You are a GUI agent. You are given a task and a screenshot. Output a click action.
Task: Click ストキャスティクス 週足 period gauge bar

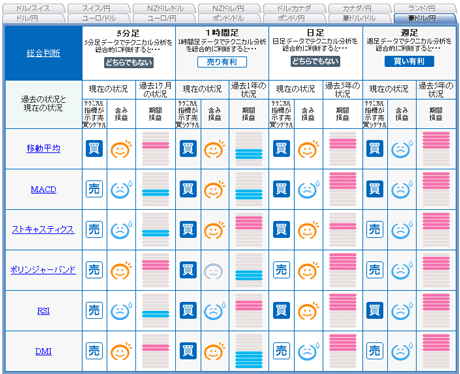click(436, 230)
